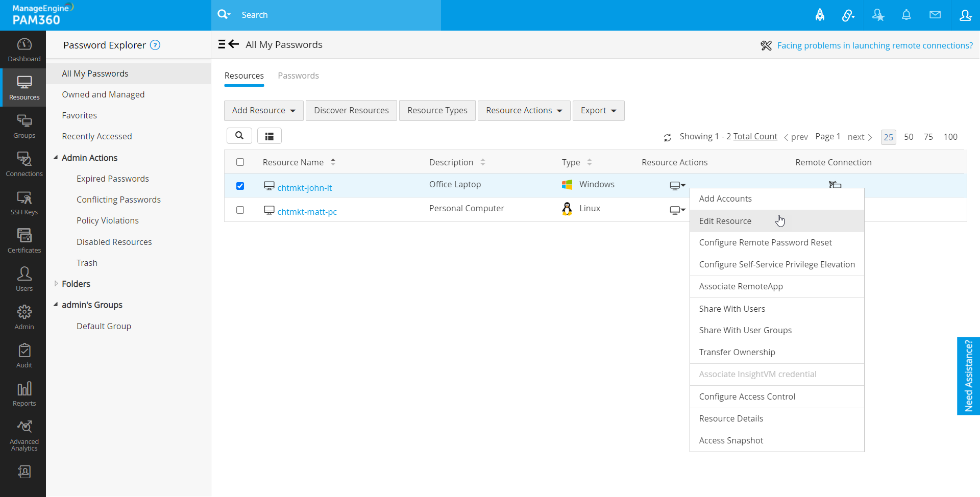
Task: Open the Add Resource dropdown
Action: click(263, 111)
